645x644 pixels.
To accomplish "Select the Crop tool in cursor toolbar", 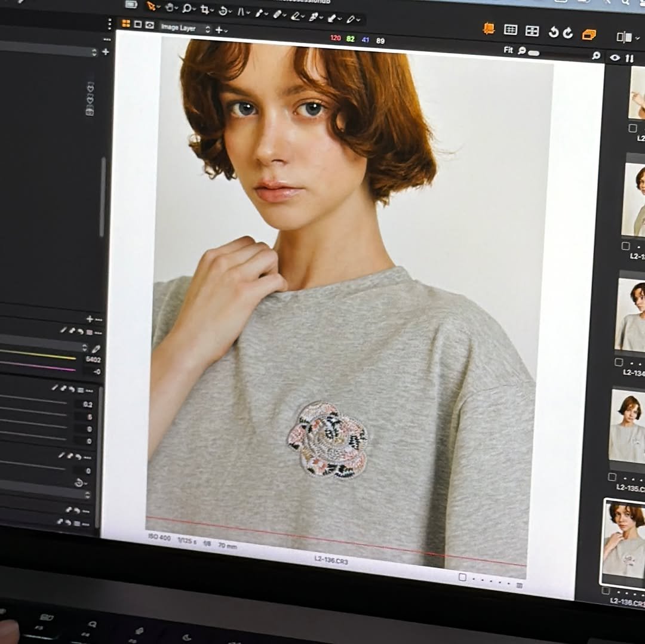I will [x=205, y=9].
